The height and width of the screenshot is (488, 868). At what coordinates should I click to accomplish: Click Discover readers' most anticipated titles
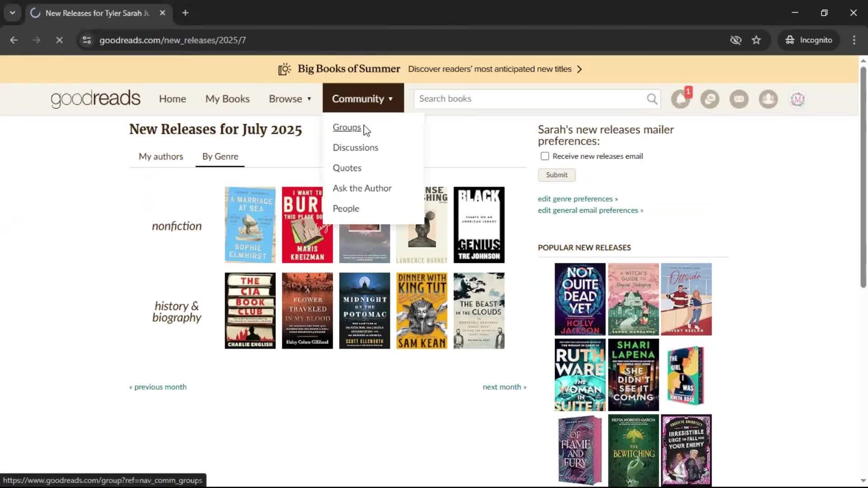490,69
